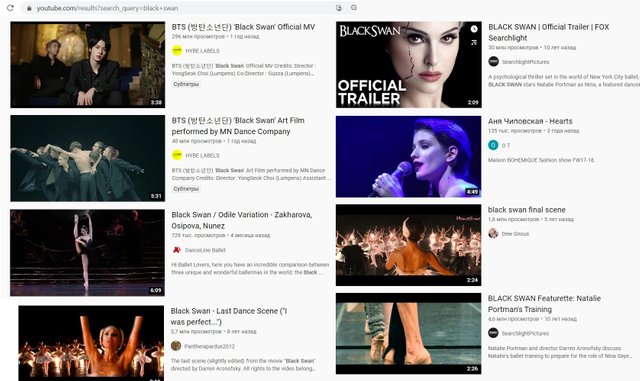Image resolution: width=640 pixels, height=381 pixels.
Task: Click the Субтитры badge under the Art Film
Action: tap(186, 189)
